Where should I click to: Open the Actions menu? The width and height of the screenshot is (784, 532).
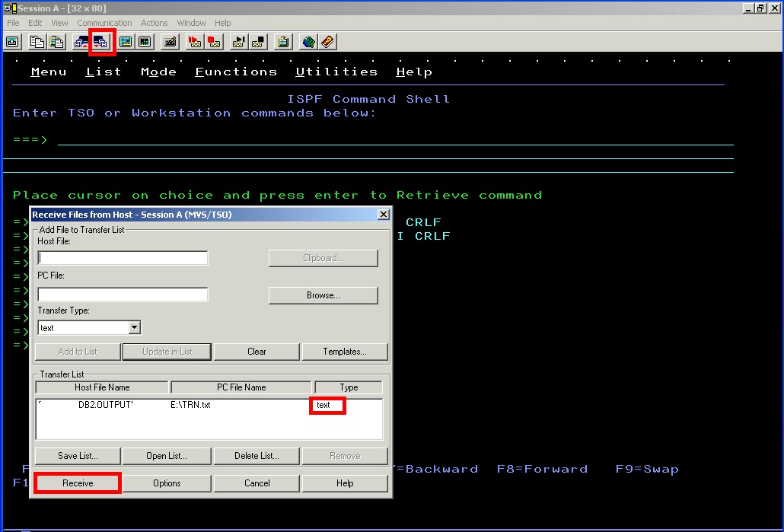pos(154,23)
